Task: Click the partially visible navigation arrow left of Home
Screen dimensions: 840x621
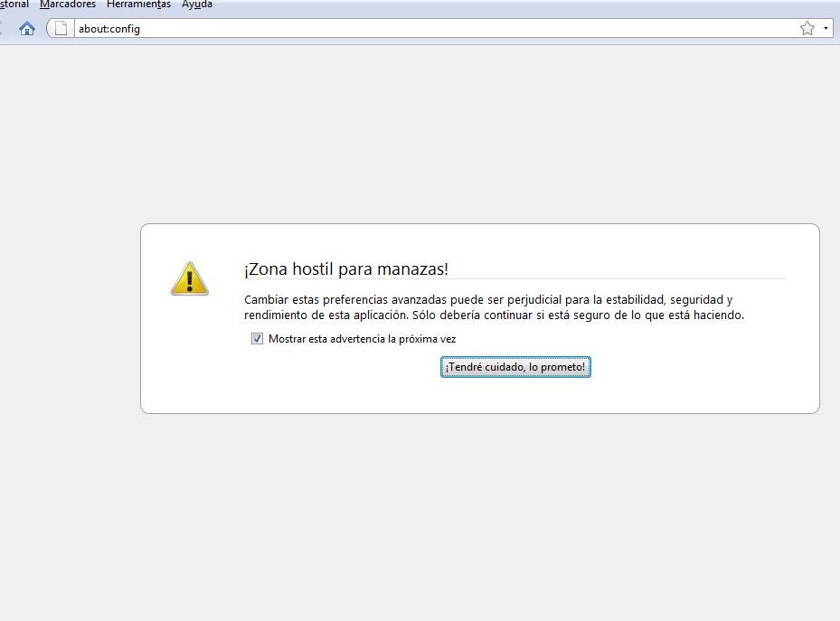Action: (x=3, y=28)
